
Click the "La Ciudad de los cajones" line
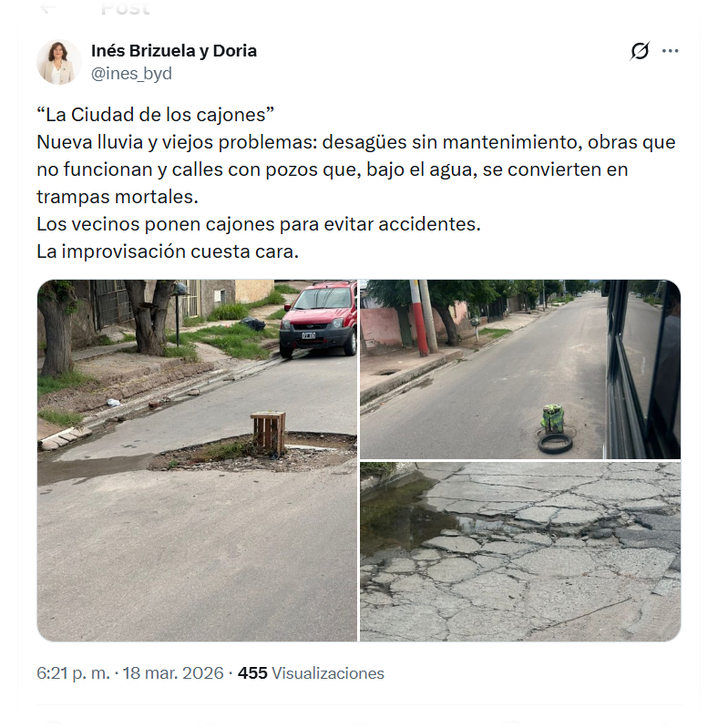click(156, 115)
